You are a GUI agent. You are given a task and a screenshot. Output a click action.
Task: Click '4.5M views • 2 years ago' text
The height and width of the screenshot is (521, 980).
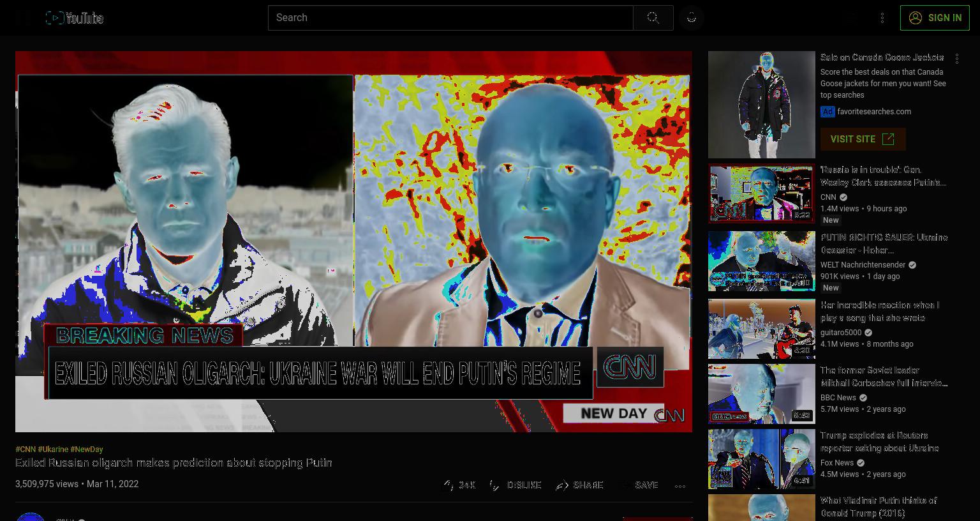click(x=863, y=474)
